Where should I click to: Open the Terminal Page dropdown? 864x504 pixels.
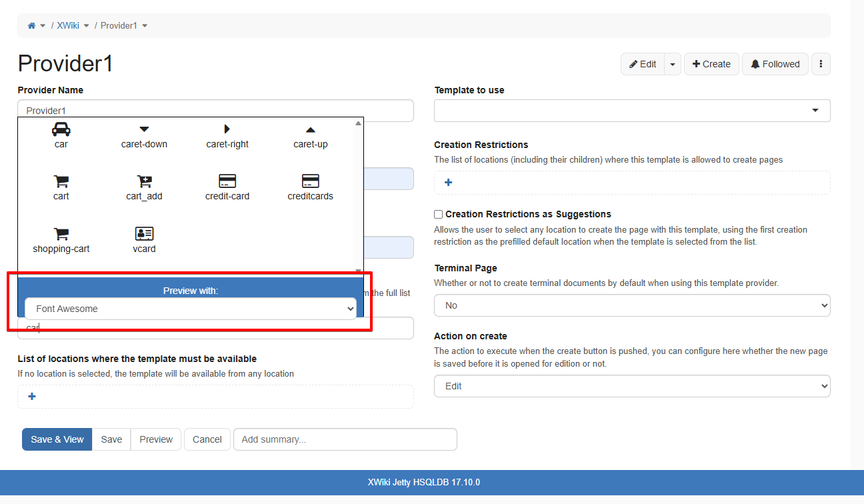point(631,305)
